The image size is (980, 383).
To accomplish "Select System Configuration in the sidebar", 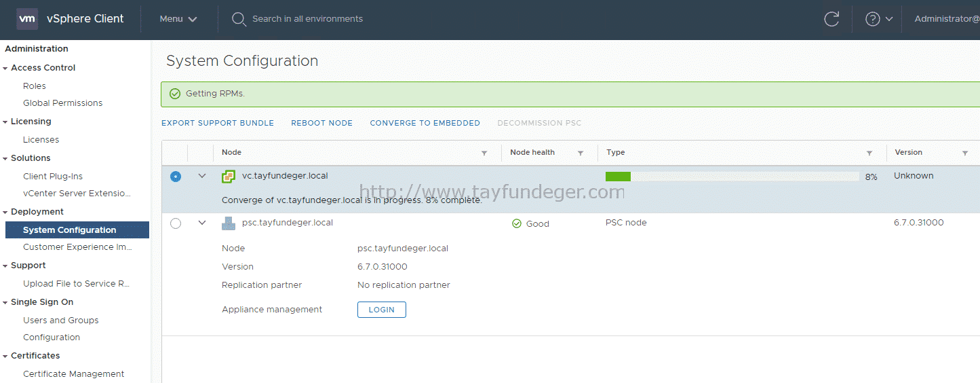I will click(77, 230).
